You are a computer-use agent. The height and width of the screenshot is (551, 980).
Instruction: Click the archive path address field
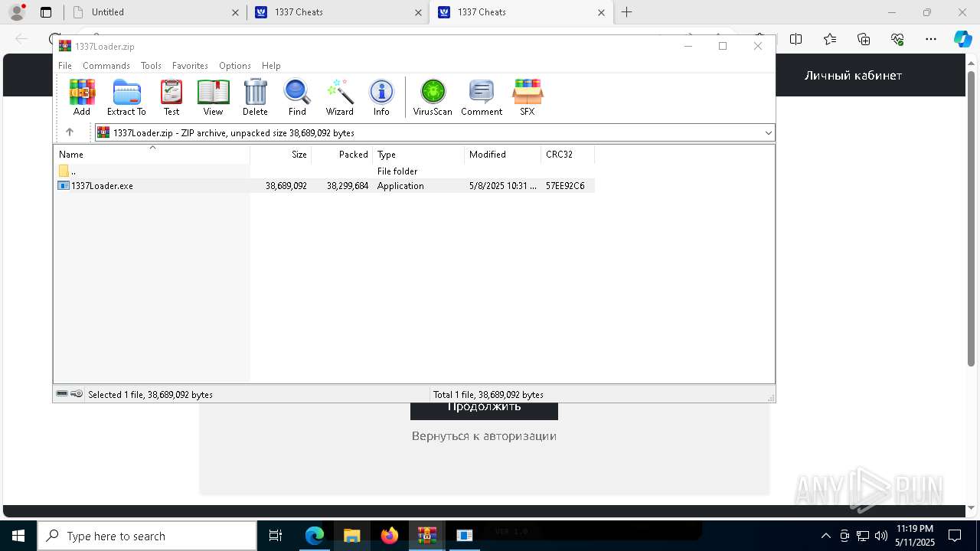pos(435,133)
